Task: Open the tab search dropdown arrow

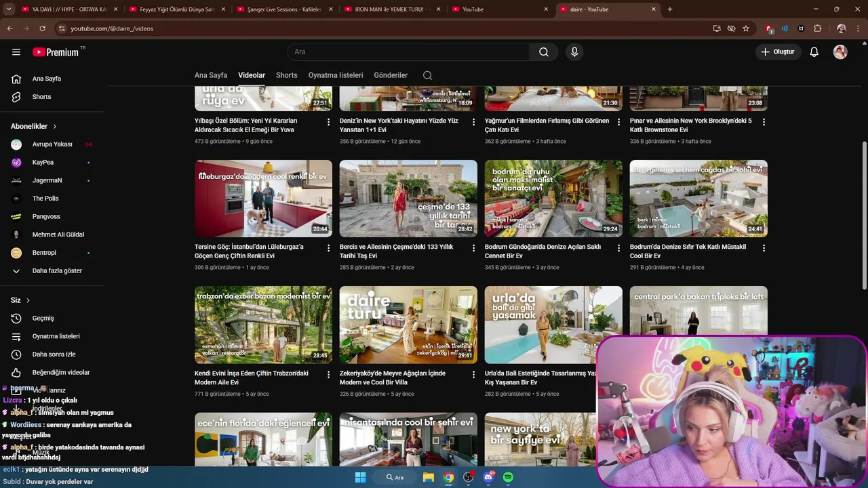Action: pyautogui.click(x=9, y=9)
